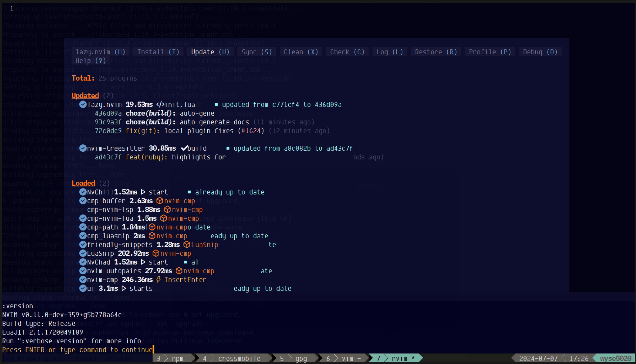Click the wyse5020 hostname segment
The width and height of the screenshot is (636, 364).
coord(615,358)
